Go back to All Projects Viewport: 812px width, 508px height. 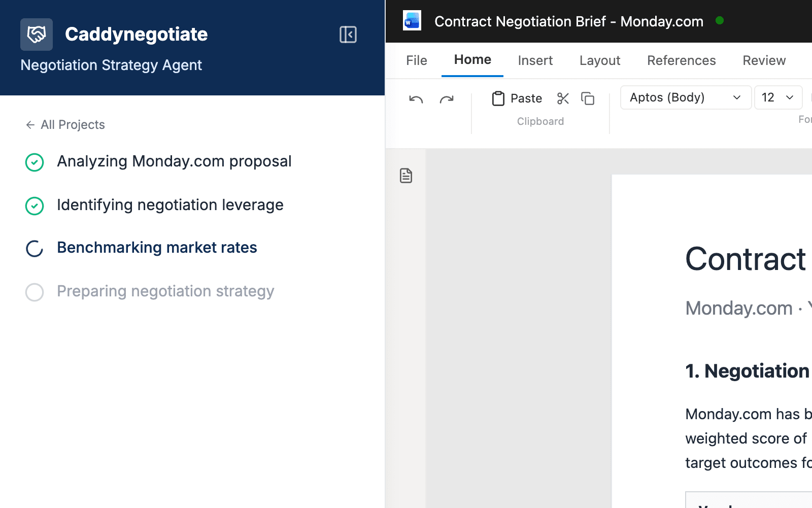(65, 125)
